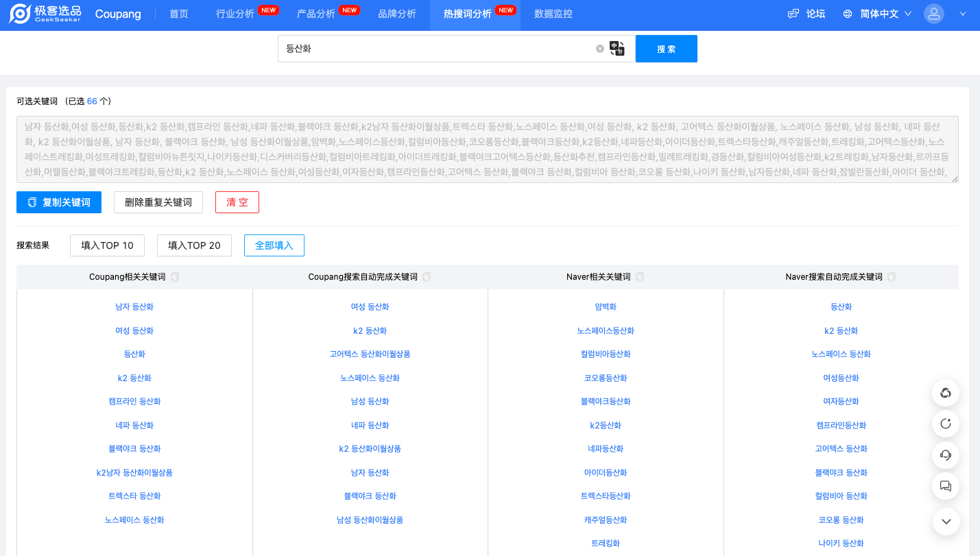
Task: Copy the Naver相关关键词 column icon
Action: [x=640, y=277]
